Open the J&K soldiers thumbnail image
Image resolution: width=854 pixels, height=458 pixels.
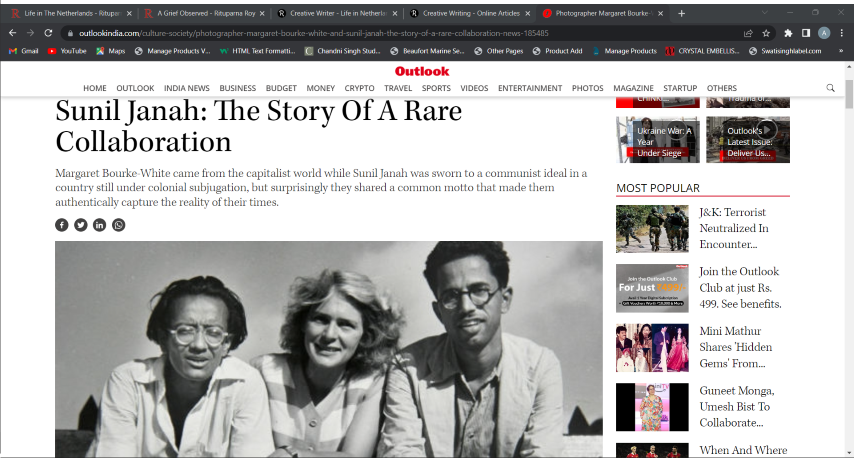pyautogui.click(x=652, y=229)
